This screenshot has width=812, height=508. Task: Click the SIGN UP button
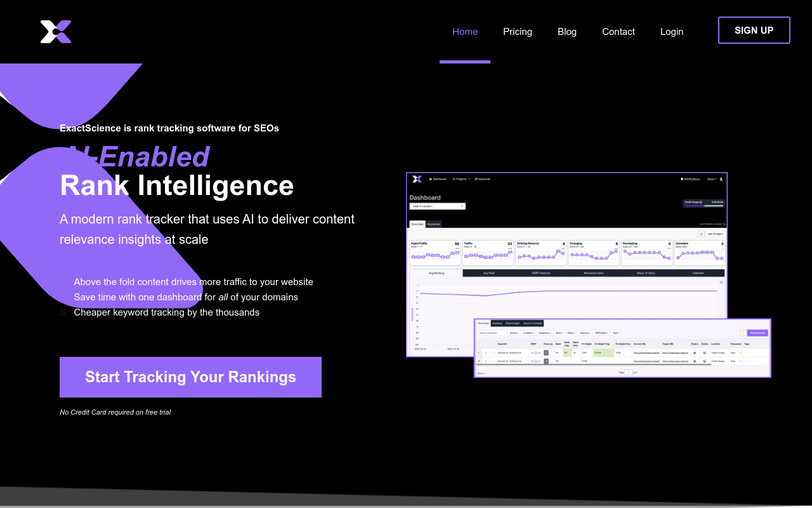(754, 30)
